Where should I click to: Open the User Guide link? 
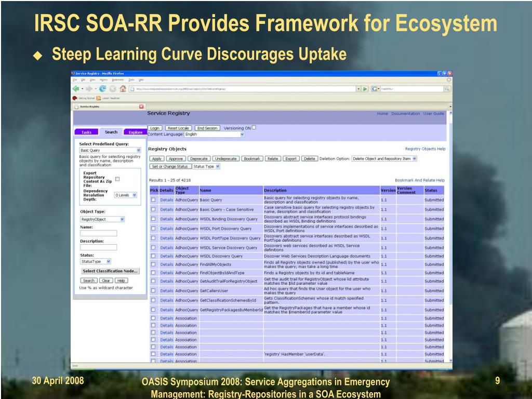tap(433, 114)
